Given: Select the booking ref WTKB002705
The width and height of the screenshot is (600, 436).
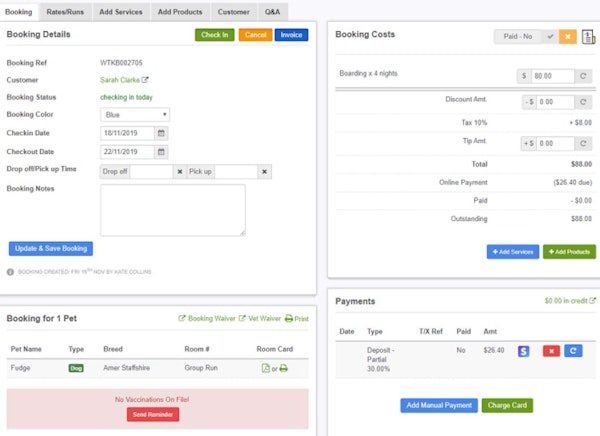Looking at the screenshot, I should [x=121, y=63].
